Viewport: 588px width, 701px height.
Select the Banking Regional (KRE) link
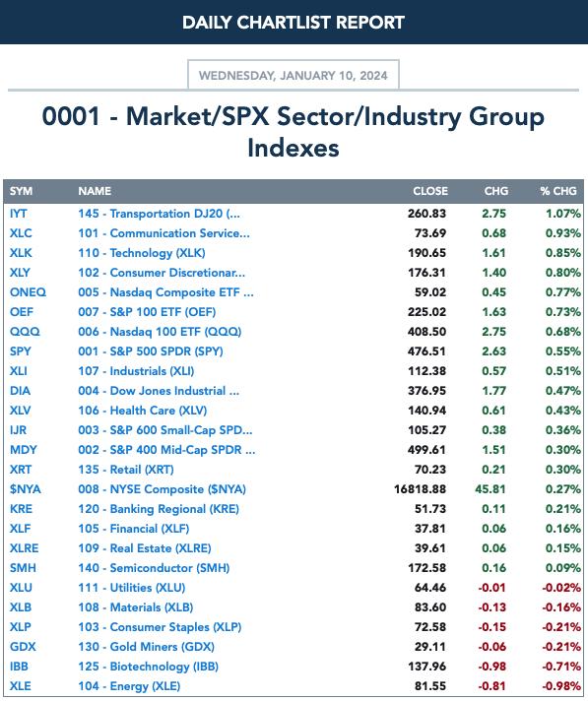click(159, 509)
